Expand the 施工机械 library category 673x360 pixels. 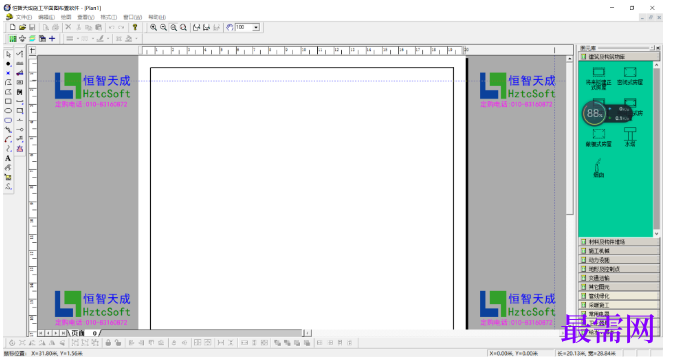click(619, 251)
